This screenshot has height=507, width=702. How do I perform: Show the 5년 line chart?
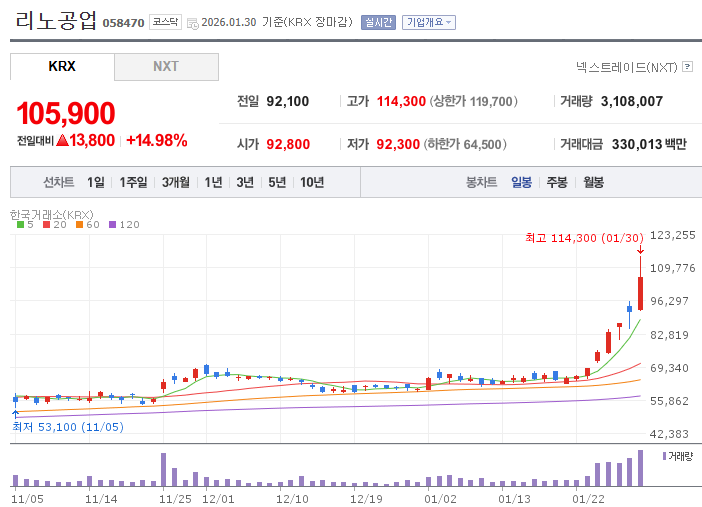(x=277, y=182)
